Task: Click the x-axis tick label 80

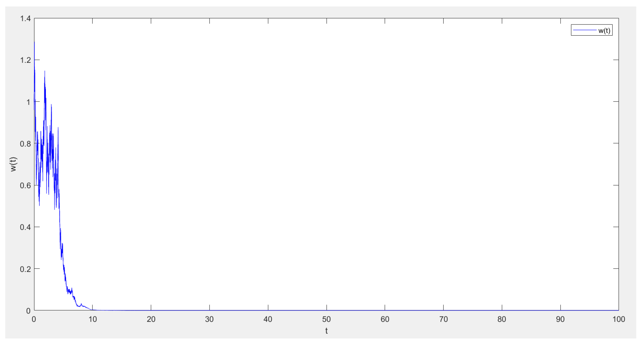Action: coord(501,319)
